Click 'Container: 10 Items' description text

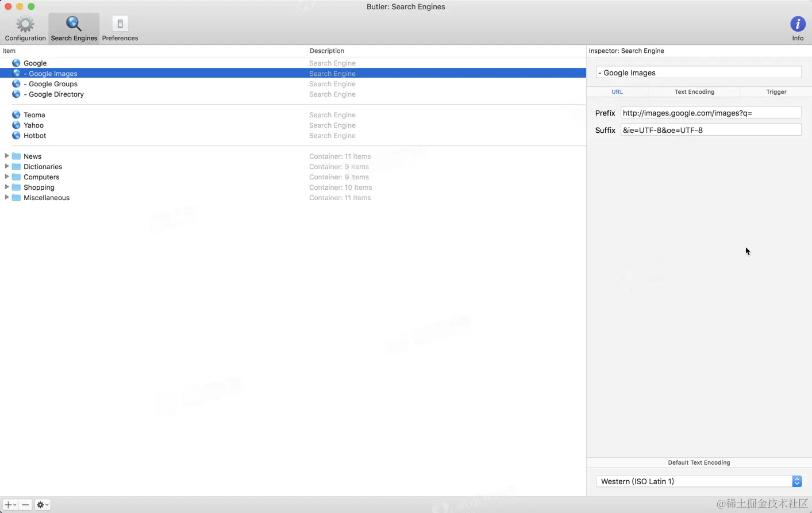340,187
